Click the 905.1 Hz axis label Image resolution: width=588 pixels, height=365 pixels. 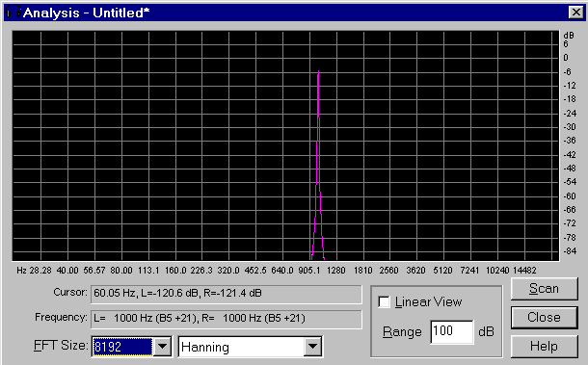(309, 271)
